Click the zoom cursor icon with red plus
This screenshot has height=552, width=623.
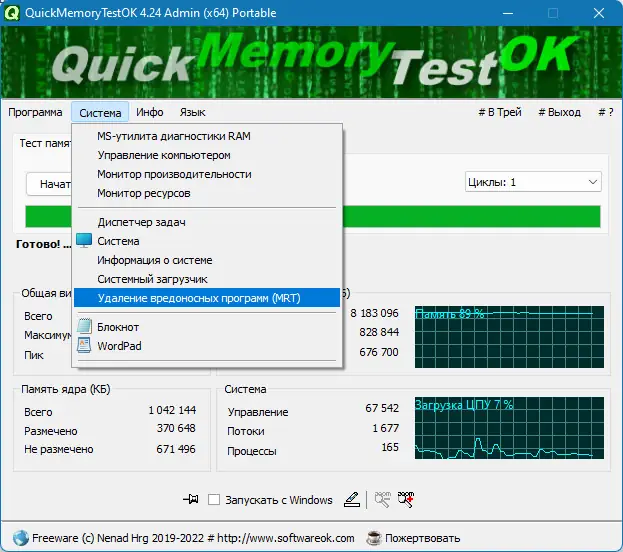point(406,500)
